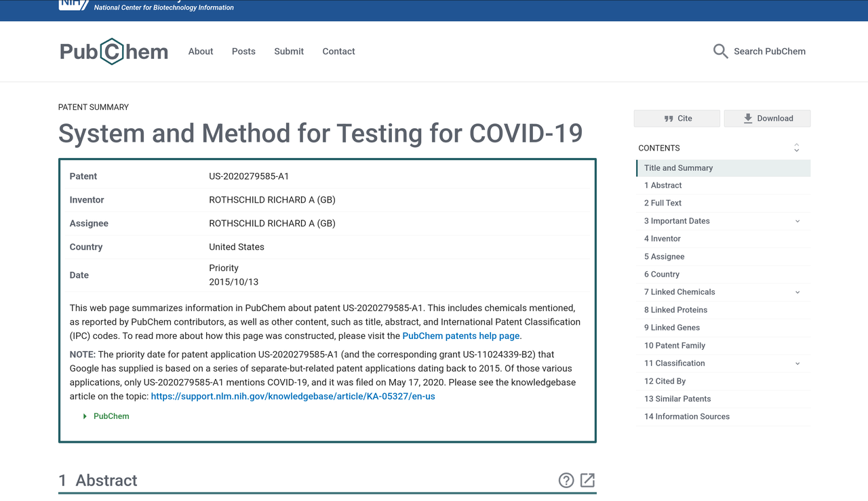Viewport: 868px width, 501px height.
Task: Click the Abstract section heading
Action: (x=98, y=481)
